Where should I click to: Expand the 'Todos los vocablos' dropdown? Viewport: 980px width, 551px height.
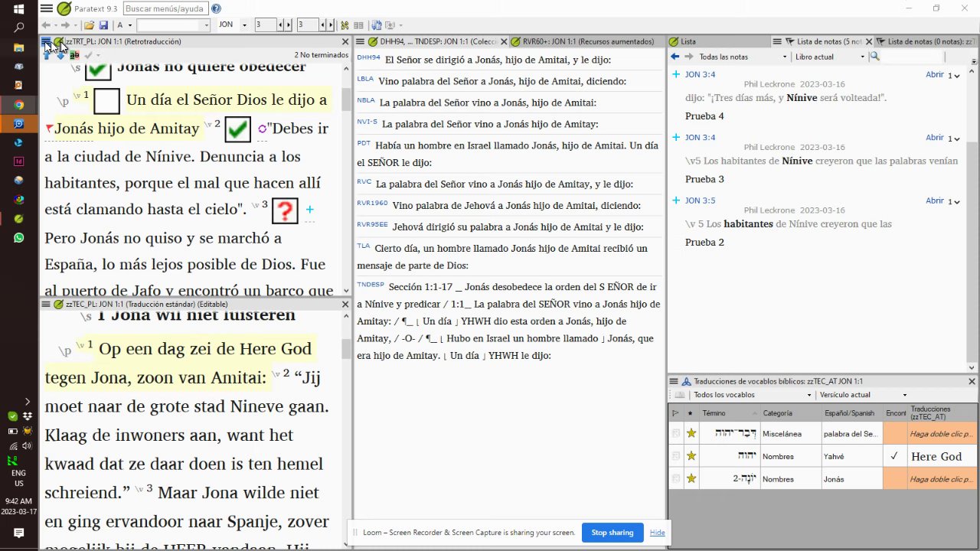coord(811,395)
